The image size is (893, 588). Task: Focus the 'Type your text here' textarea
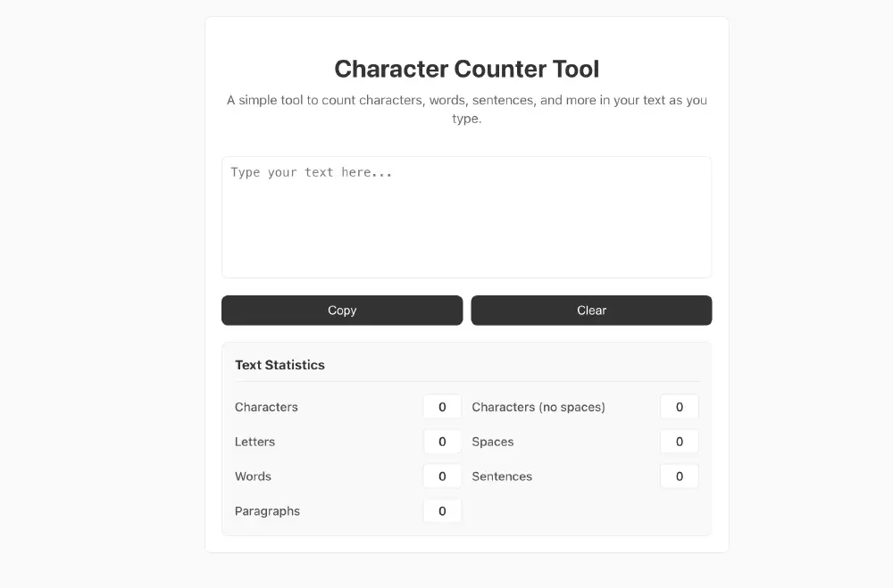point(466,217)
